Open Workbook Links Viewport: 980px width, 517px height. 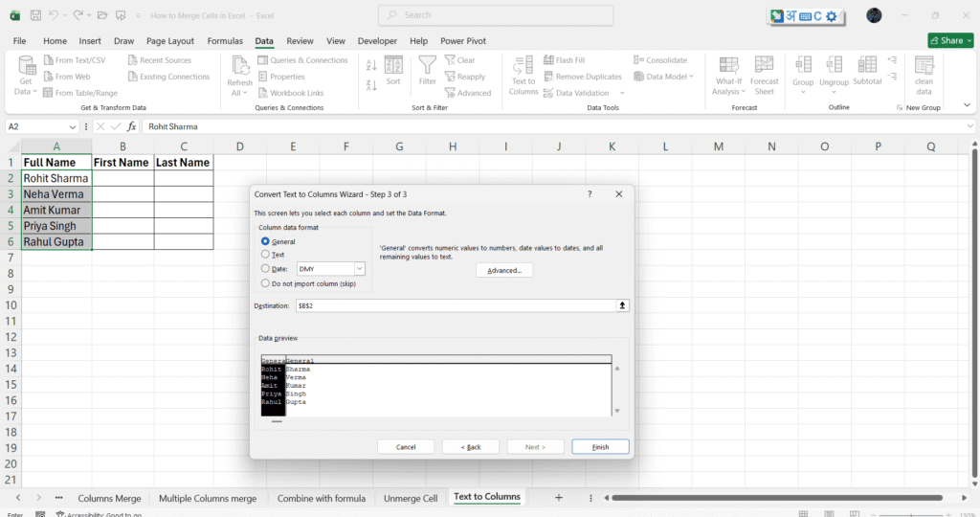(x=291, y=93)
